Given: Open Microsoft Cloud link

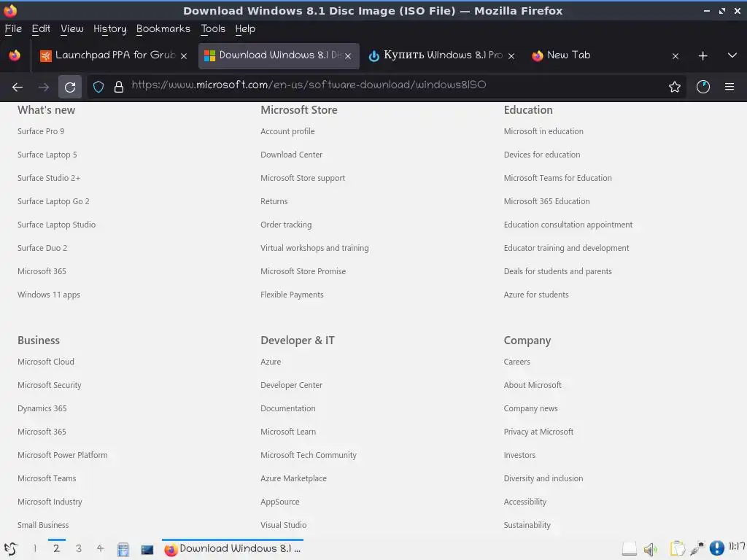Looking at the screenshot, I should click(x=46, y=362).
